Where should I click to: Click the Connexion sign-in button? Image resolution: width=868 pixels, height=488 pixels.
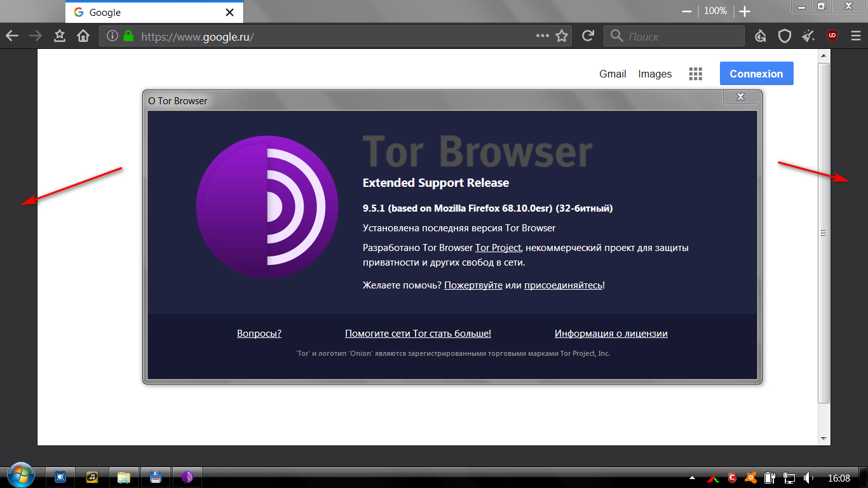tap(756, 74)
